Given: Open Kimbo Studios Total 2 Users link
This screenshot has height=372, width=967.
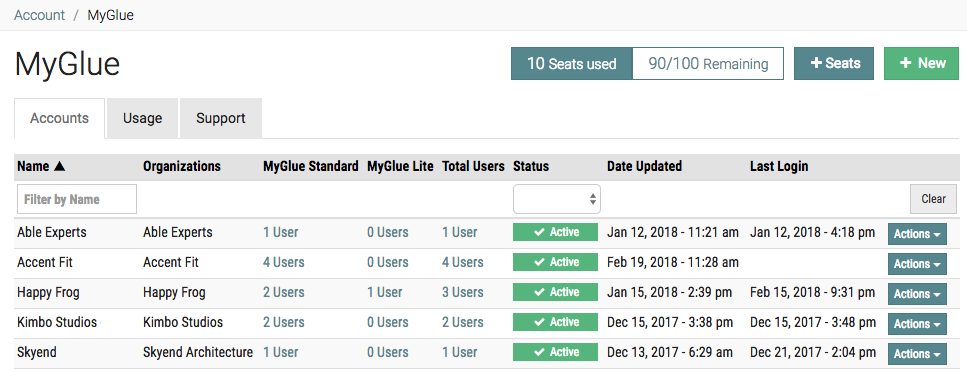Looking at the screenshot, I should 463,322.
